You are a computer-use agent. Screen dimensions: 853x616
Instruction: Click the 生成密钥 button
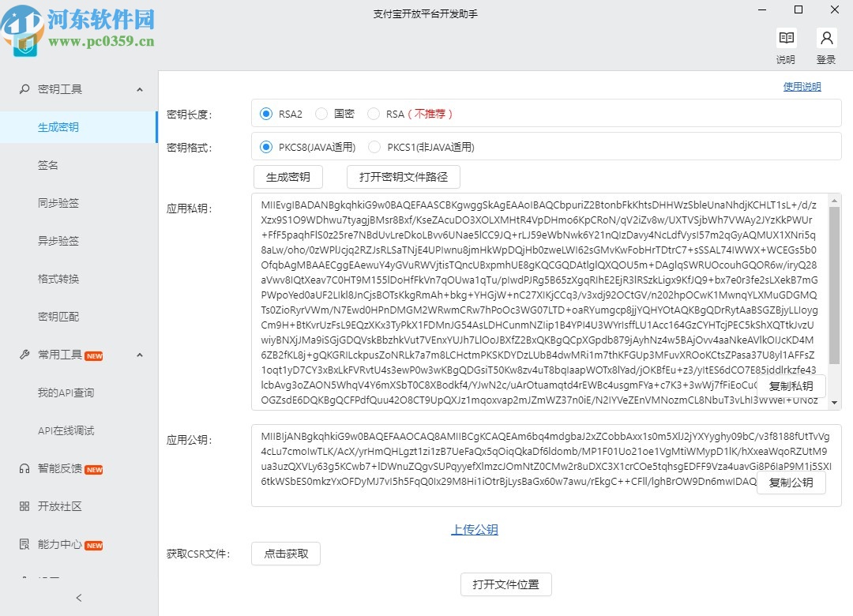(x=288, y=177)
